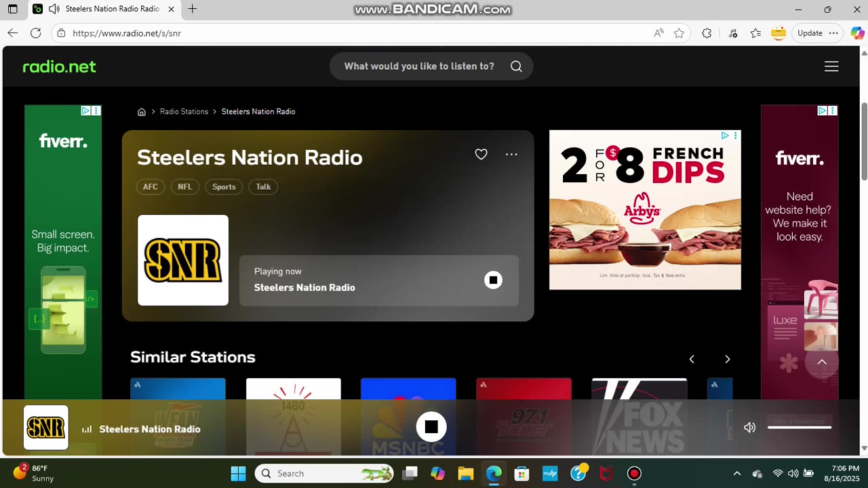This screenshot has width=868, height=488.
Task: Open tab actions menu icon
Action: click(x=13, y=9)
